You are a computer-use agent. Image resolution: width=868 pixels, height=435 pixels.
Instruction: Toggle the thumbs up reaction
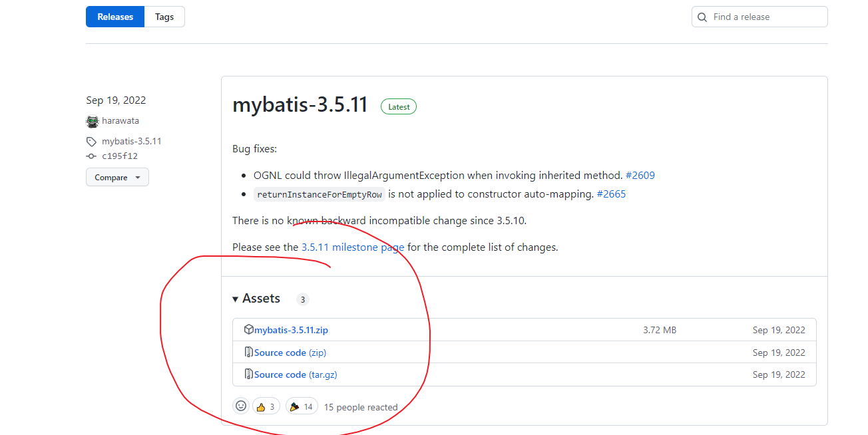click(x=266, y=406)
